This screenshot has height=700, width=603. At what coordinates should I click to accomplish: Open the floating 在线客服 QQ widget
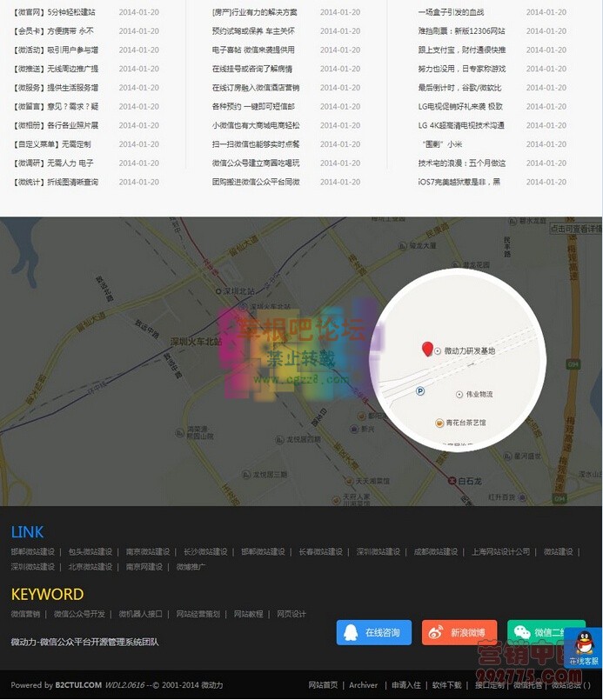[x=584, y=648]
